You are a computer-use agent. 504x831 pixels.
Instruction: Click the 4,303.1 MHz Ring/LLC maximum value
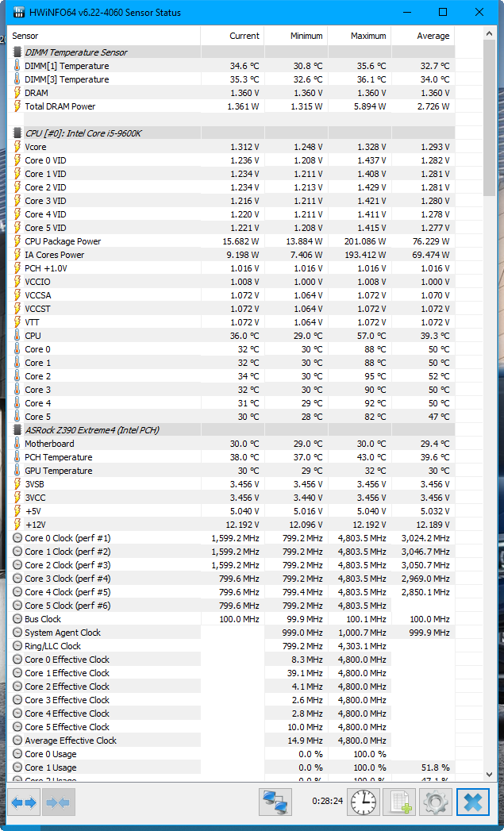coord(363,646)
